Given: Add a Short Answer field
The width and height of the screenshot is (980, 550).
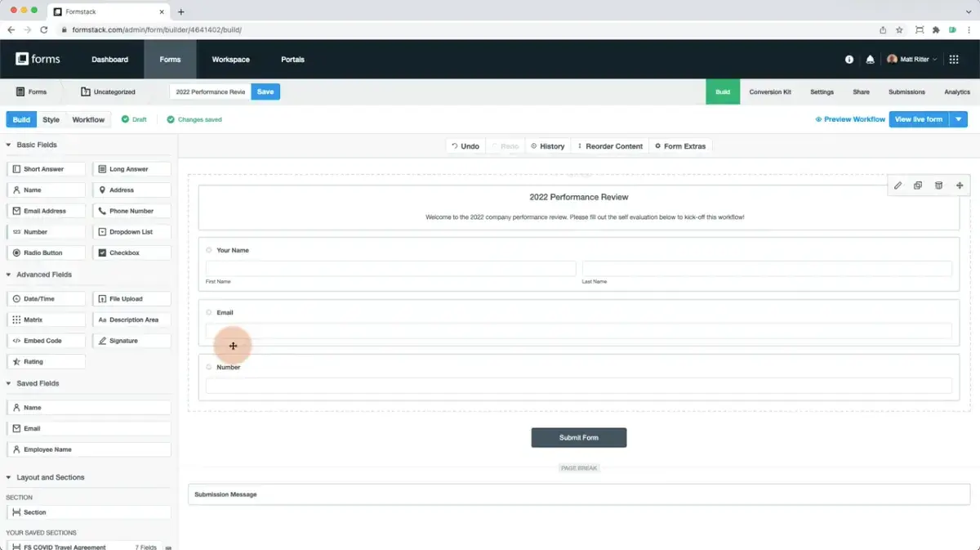Looking at the screenshot, I should coord(46,169).
